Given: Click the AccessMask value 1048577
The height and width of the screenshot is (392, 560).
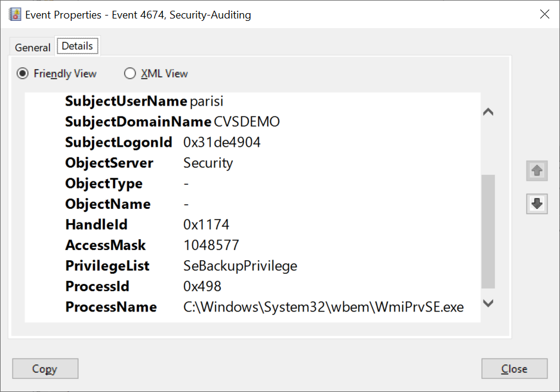Looking at the screenshot, I should pyautogui.click(x=211, y=245).
